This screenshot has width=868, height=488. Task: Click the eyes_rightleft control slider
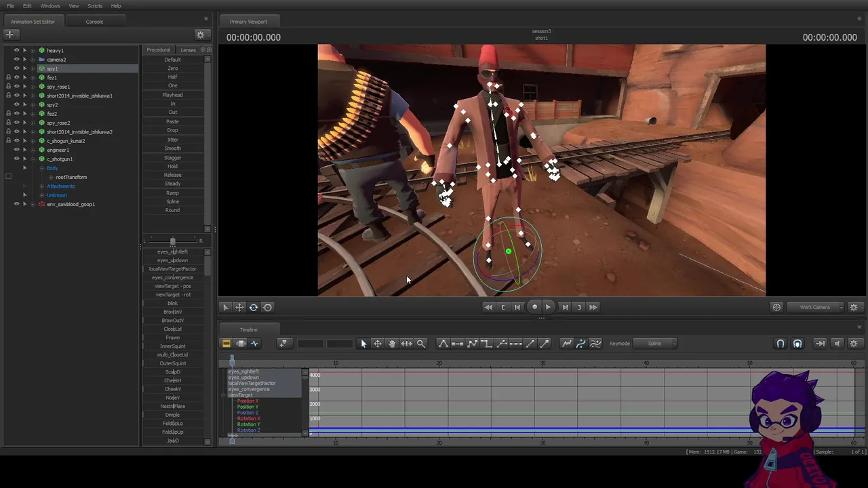[172, 252]
